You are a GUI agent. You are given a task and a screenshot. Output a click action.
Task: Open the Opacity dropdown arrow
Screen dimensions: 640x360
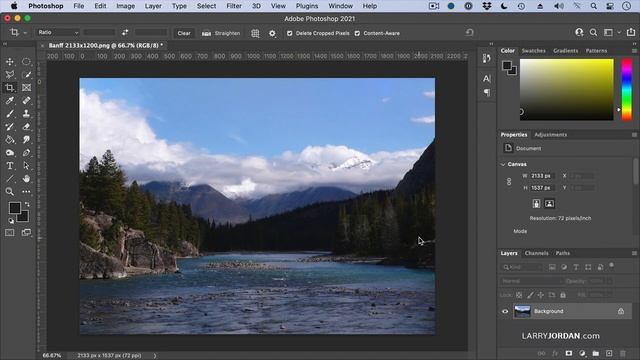click(609, 281)
